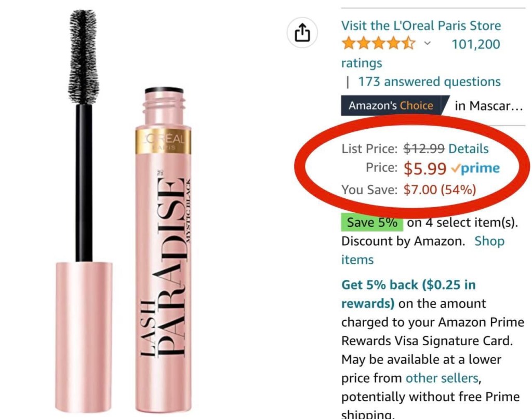Image resolution: width=532 pixels, height=419 pixels.
Task: Open Details next to List Price
Action: tap(469, 148)
